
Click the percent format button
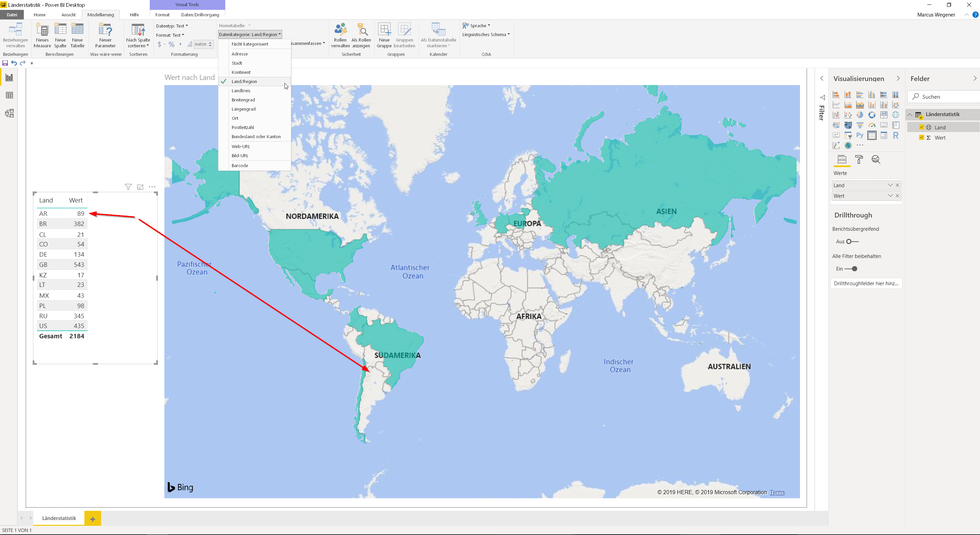171,45
